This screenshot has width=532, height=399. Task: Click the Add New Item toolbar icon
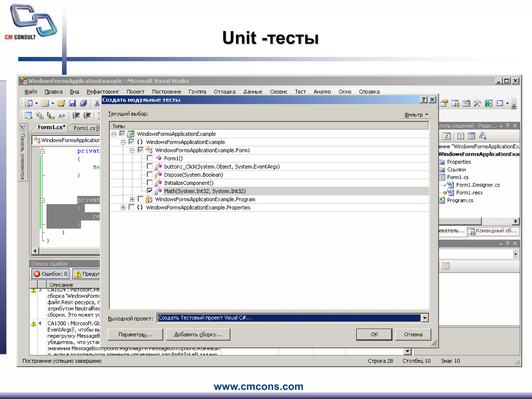45,103
